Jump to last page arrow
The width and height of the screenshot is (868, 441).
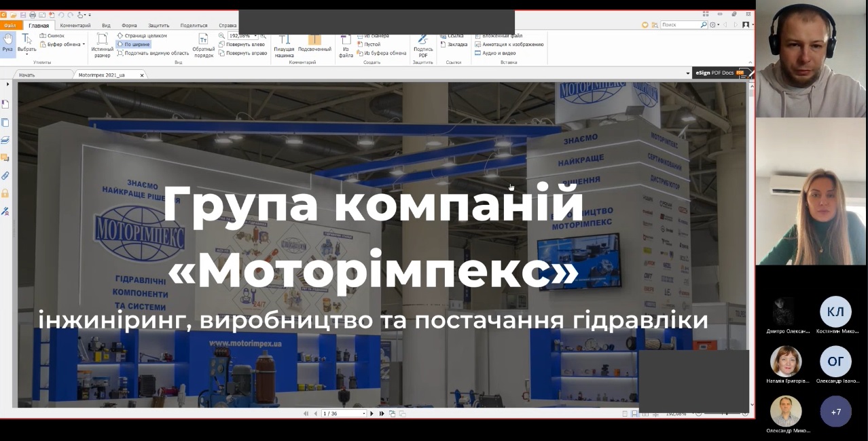pos(382,413)
